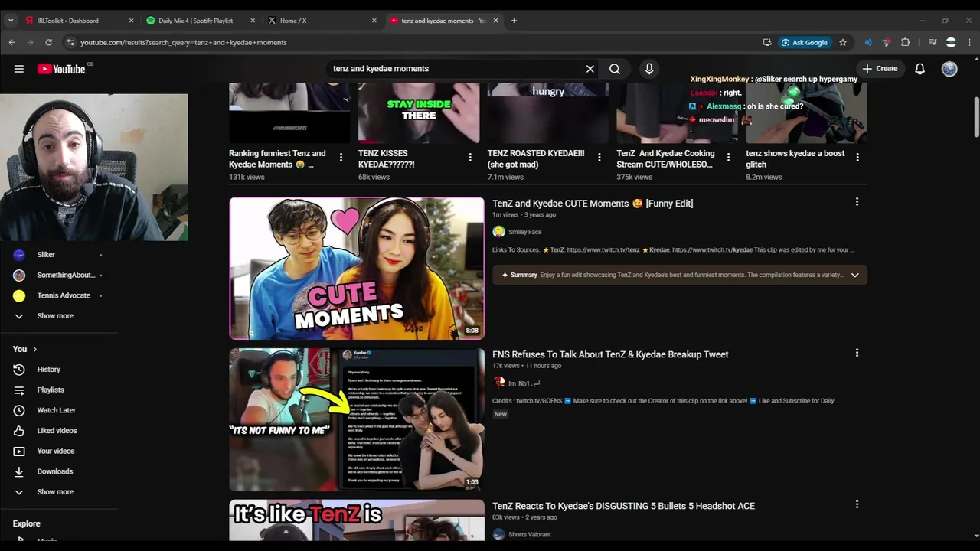Viewport: 980px width, 551px height.
Task: Click the Create button
Action: (880, 69)
